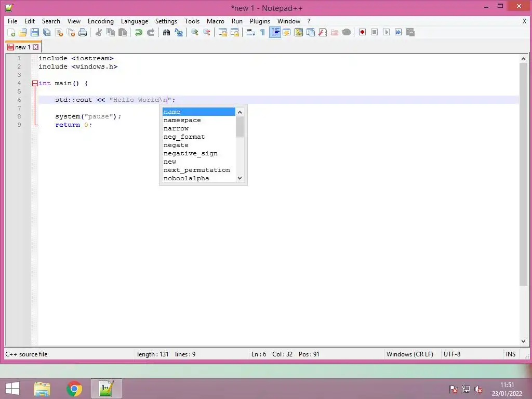Click the Copy toolbar icon

point(111,32)
